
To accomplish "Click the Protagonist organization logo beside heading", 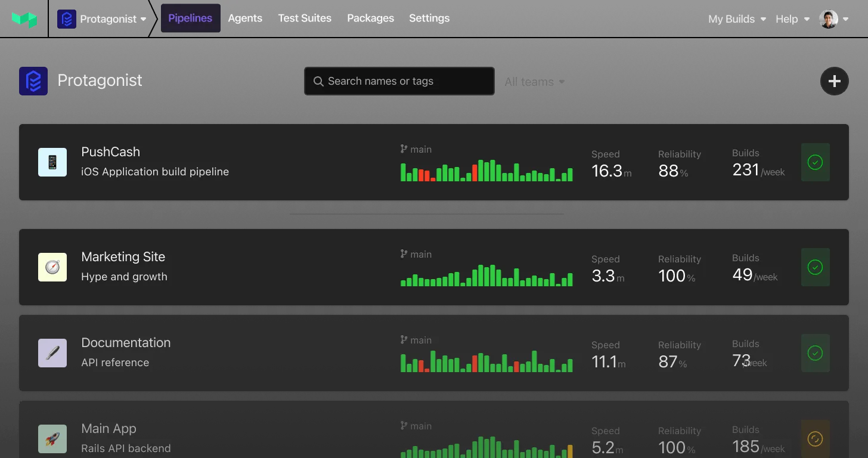I will (x=33, y=81).
